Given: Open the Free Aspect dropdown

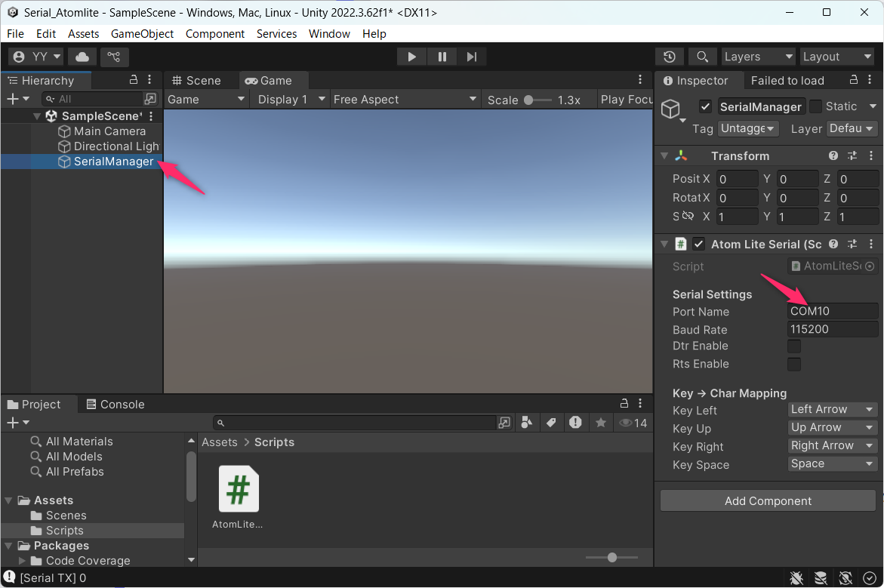Looking at the screenshot, I should point(405,99).
